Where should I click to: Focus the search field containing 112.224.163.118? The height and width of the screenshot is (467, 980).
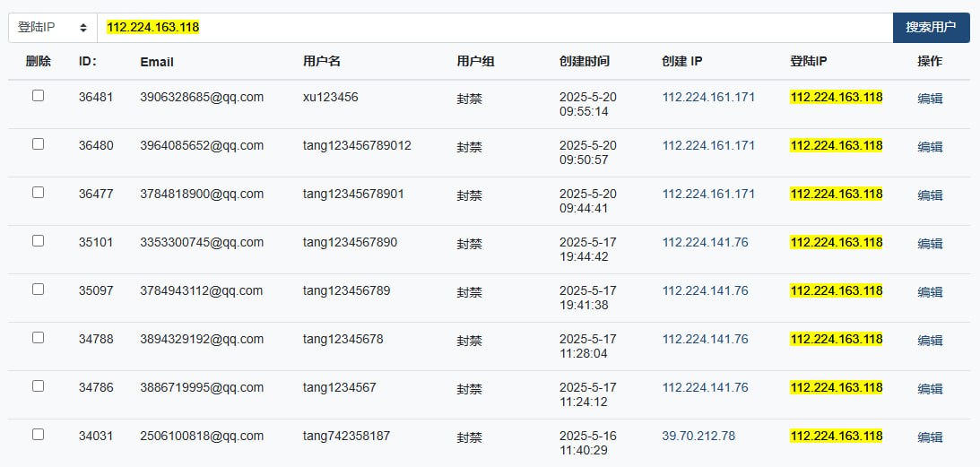[495, 28]
